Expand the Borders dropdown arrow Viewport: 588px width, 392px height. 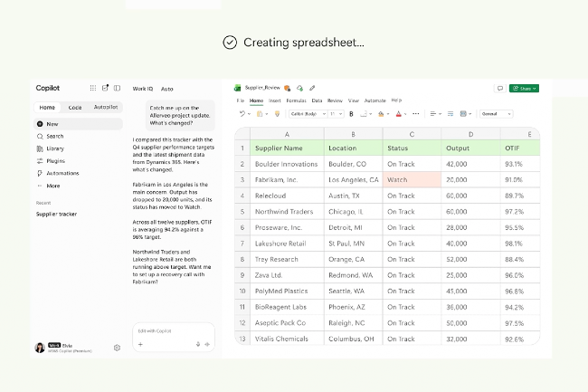click(x=371, y=114)
